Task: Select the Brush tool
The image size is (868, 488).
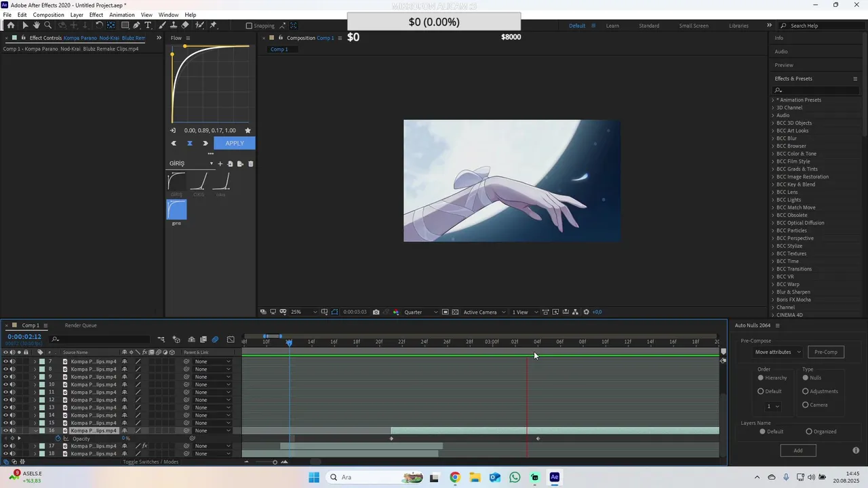Action: (163, 25)
